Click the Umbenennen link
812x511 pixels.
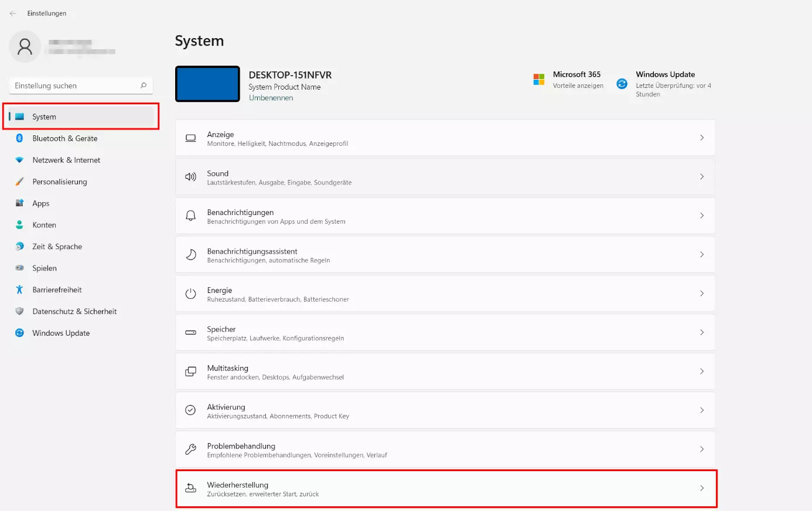[271, 98]
